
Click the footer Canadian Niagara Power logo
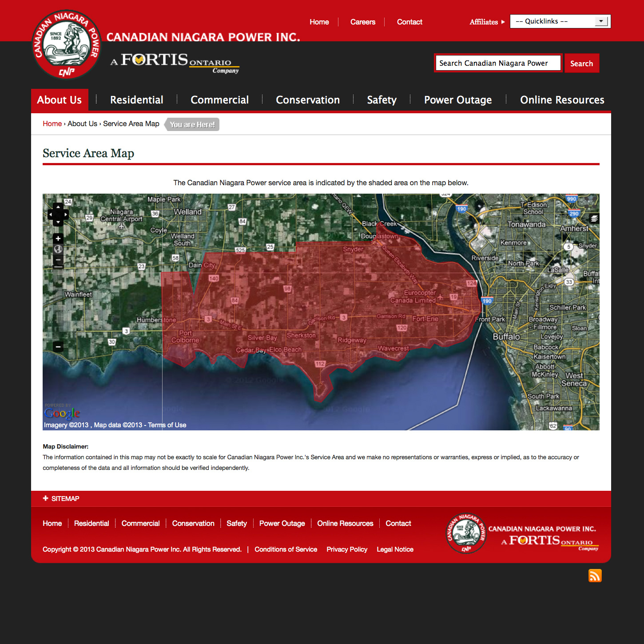(466, 533)
